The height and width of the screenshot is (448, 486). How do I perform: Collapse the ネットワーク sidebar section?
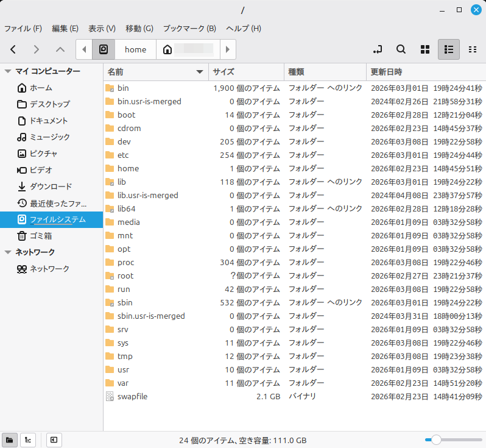(8, 252)
